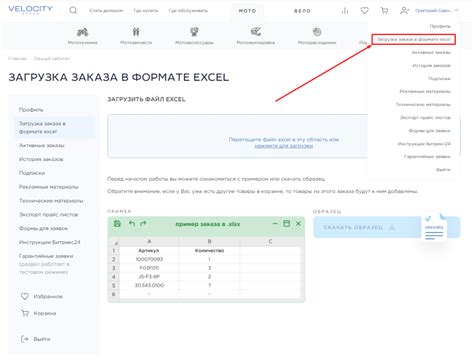Open the Моторасходники category icon

coord(317,32)
